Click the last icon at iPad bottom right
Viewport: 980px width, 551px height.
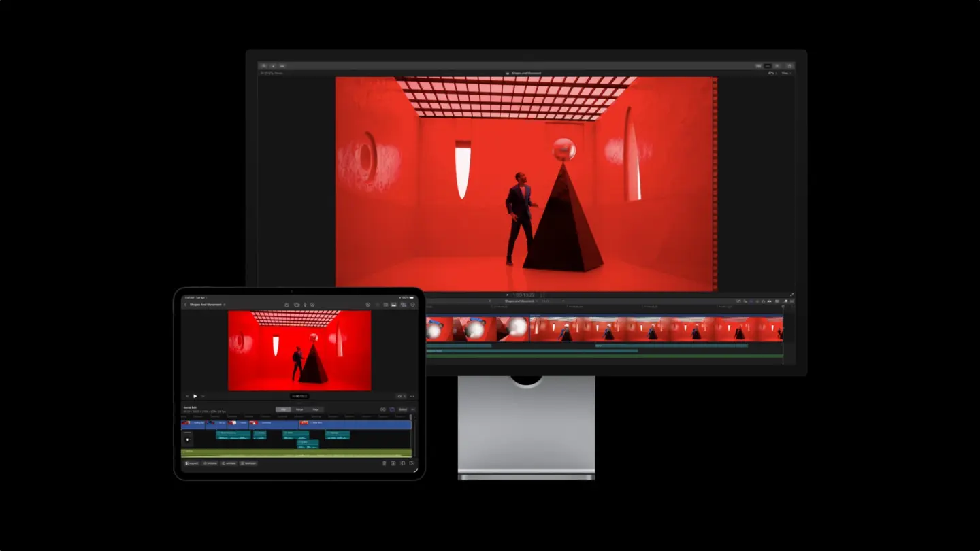click(412, 463)
